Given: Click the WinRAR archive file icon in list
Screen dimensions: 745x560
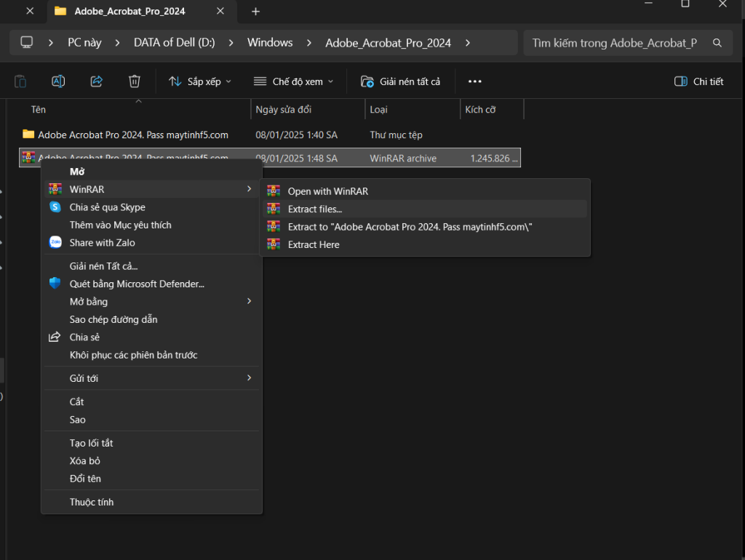Looking at the screenshot, I should click(x=28, y=157).
